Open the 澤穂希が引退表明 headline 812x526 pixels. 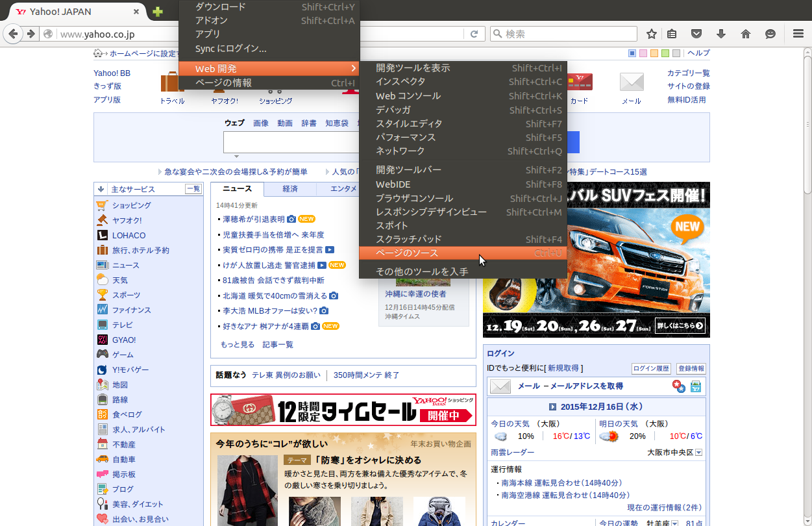(x=254, y=219)
